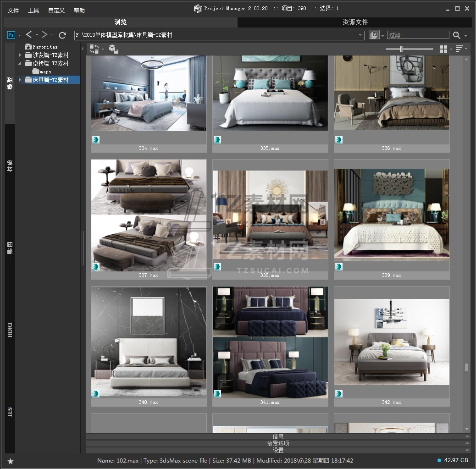Open the 放置选项 panel
The width and height of the screenshot is (476, 469).
point(278,443)
